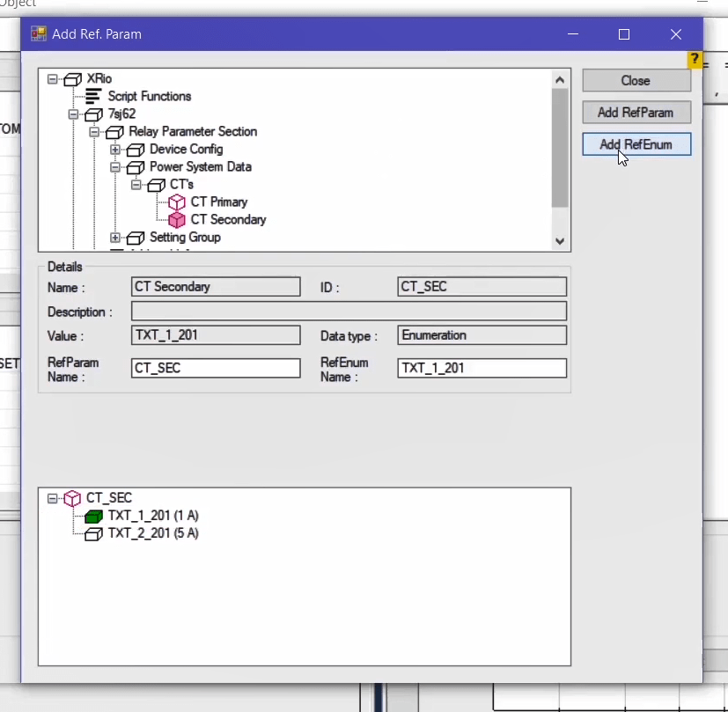Click the pink CT Secondary cube icon
Image resolution: width=728 pixels, height=712 pixels.
click(x=177, y=220)
